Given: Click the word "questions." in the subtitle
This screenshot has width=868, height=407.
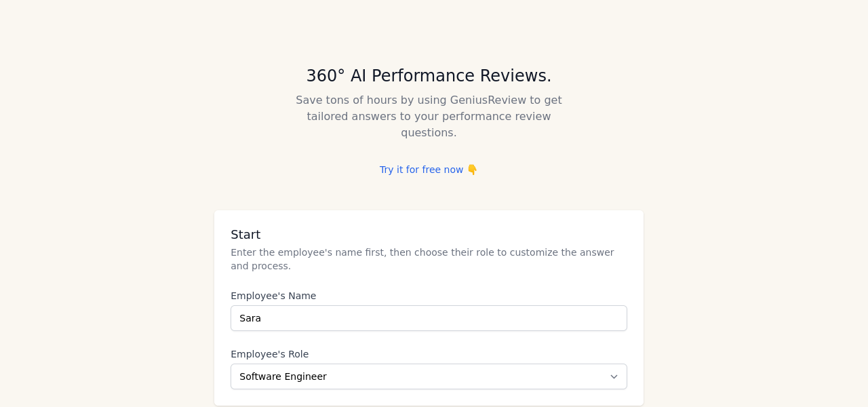Looking at the screenshot, I should (x=429, y=133).
